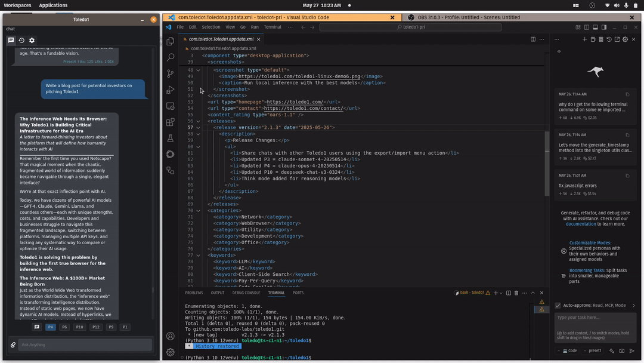The image size is (644, 363).
Task: Open new chat icon in Toledo1 toolbar
Action: click(x=11, y=40)
